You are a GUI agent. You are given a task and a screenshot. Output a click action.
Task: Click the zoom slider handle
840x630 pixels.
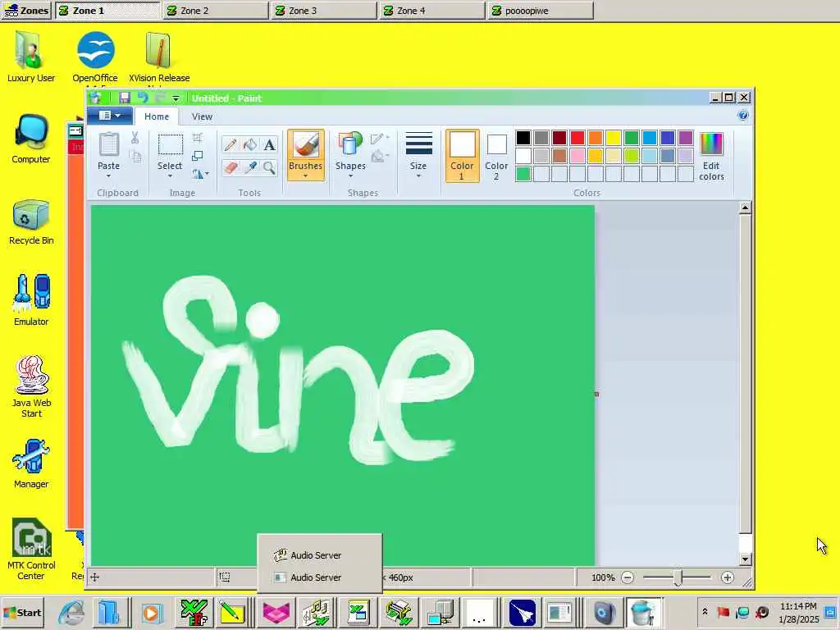(678, 577)
